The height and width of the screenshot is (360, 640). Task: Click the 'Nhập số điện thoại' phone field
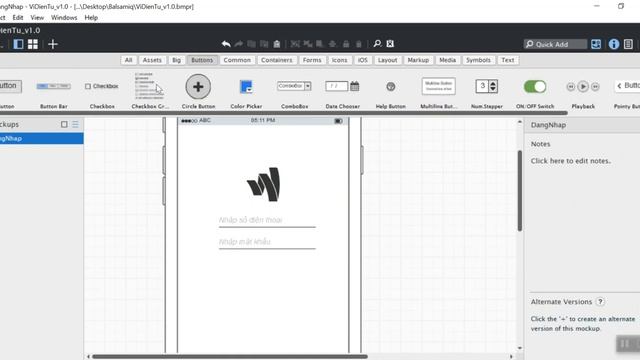(267, 220)
